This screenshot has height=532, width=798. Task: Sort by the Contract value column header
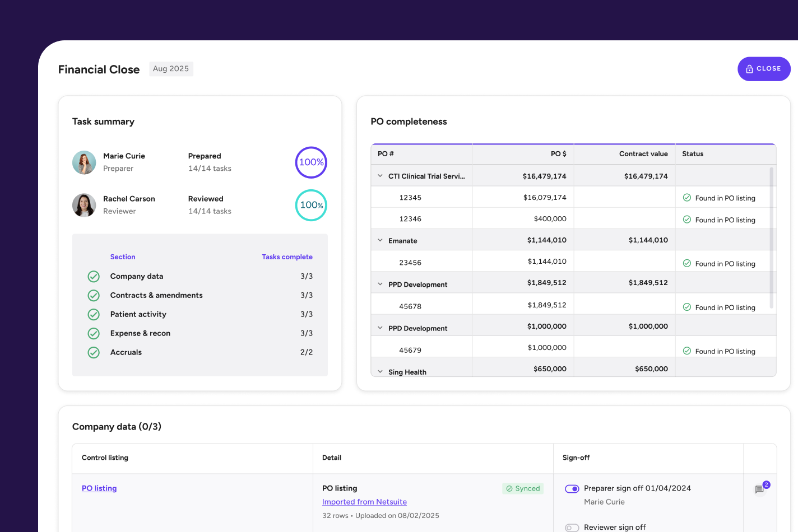[643, 154]
